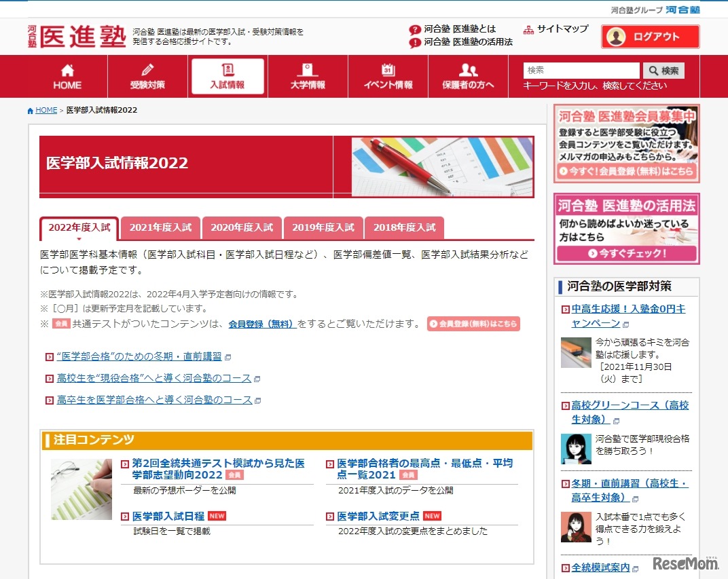728x579 pixels.
Task: Select the 入試情報 navigation tab
Action: point(227,77)
